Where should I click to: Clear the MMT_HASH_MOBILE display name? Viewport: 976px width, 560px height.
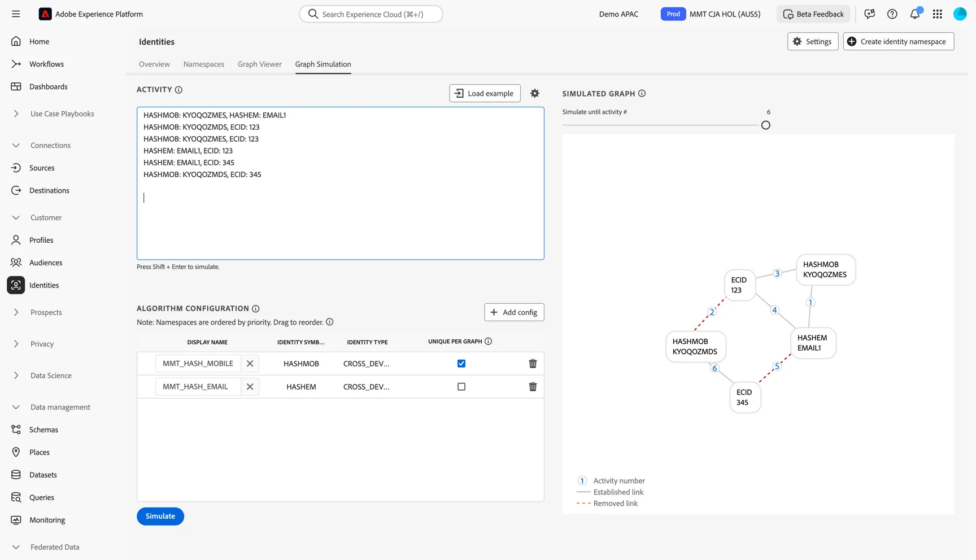(x=250, y=364)
